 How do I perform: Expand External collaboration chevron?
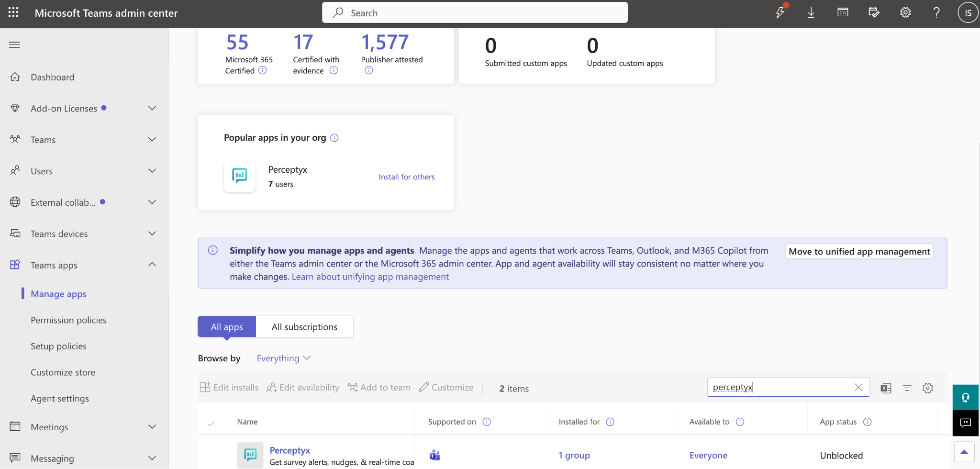152,202
